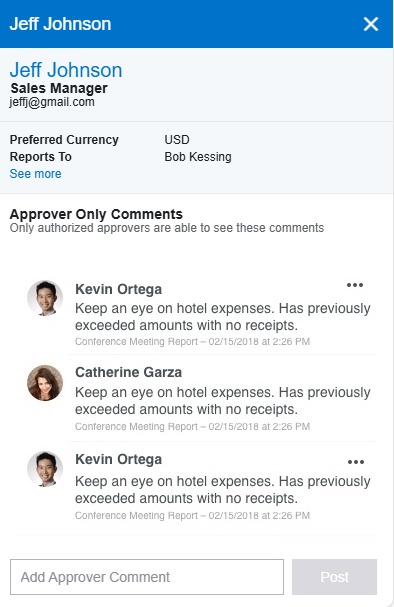Close the Jeff Johnson panel with X
The height and width of the screenshot is (607, 394).
[x=371, y=24]
